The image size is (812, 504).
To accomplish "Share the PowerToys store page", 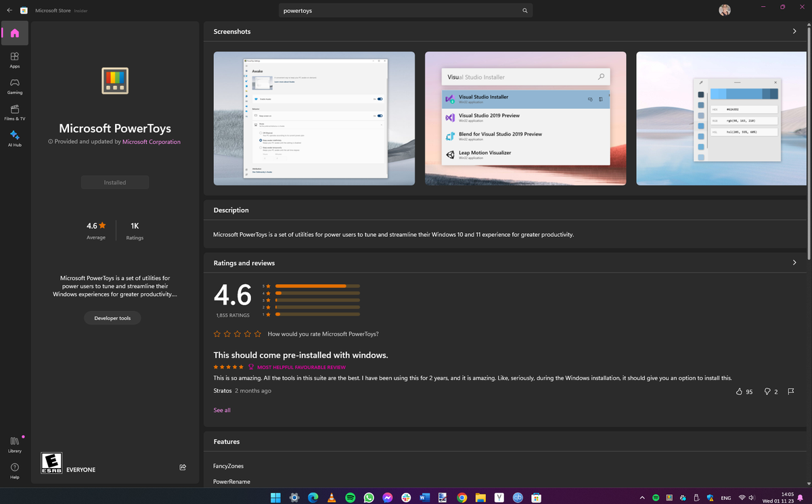I will tap(182, 467).
